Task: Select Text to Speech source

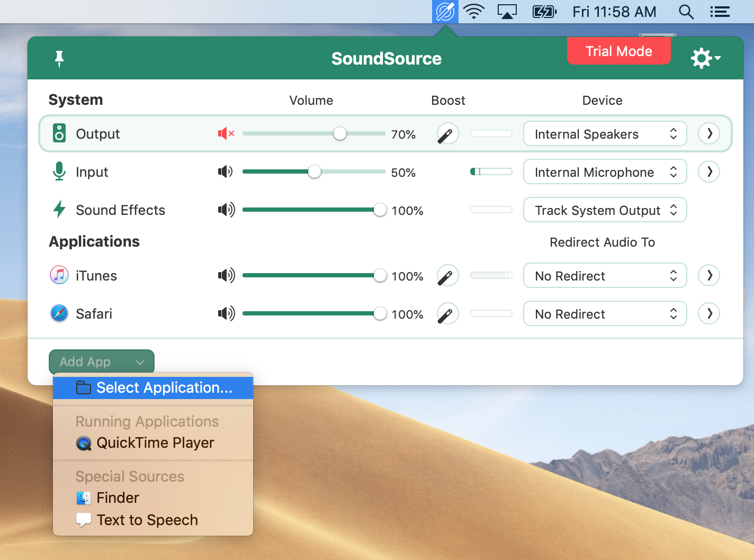Action: [153, 520]
